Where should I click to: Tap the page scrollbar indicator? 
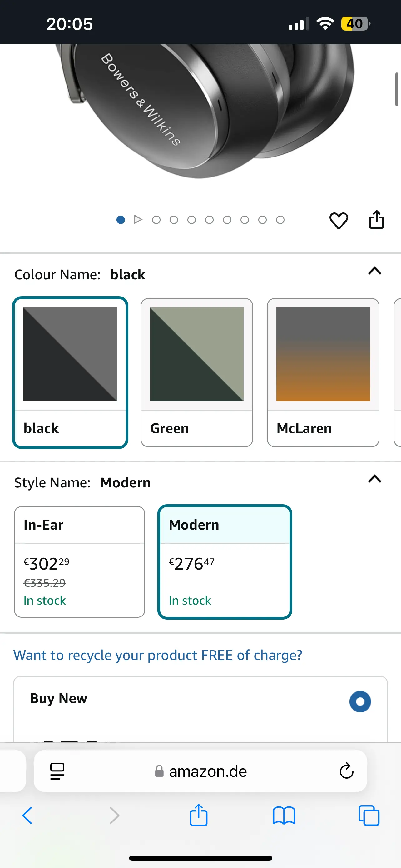pos(397,89)
